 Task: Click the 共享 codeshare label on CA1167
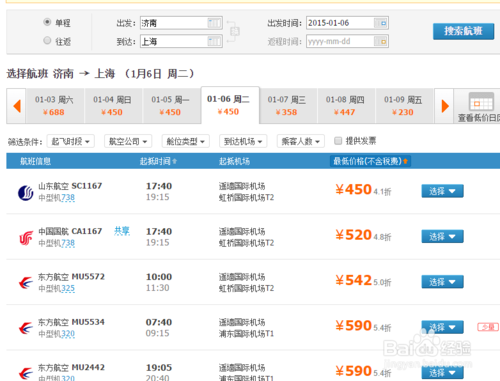pos(122,231)
